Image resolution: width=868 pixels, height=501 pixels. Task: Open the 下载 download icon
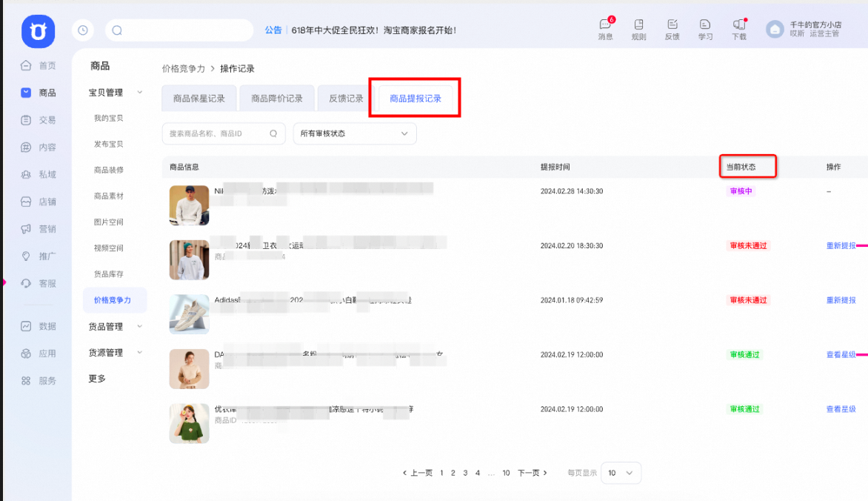click(739, 30)
